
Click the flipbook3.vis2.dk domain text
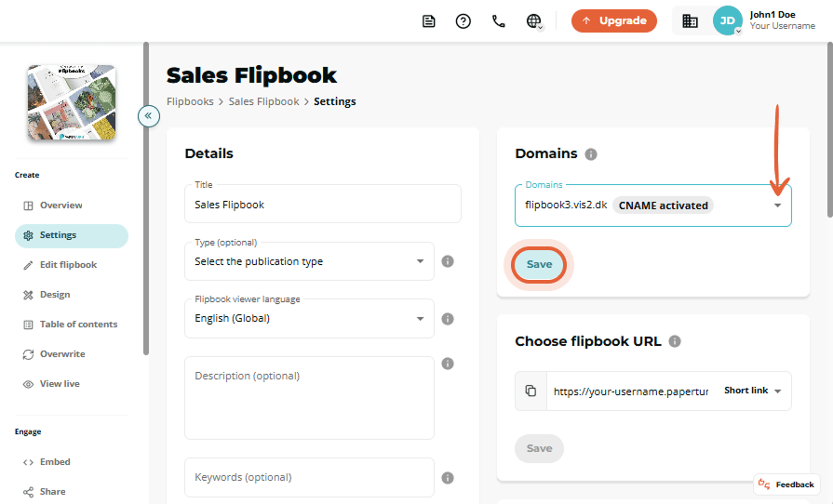[x=566, y=205]
